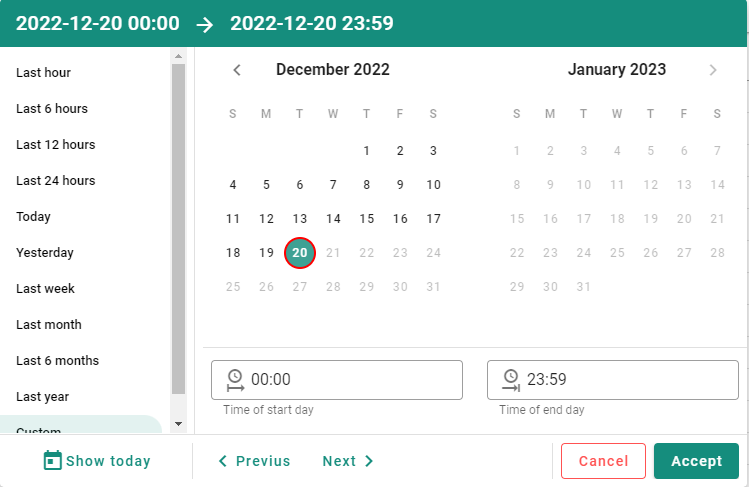
Task: Choose the Last 24 hours preset
Action: pyautogui.click(x=56, y=180)
